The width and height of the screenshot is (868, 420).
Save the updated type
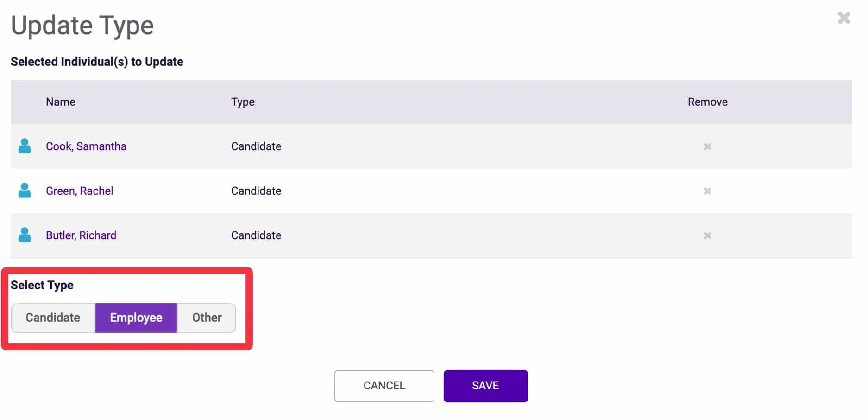[x=485, y=386]
